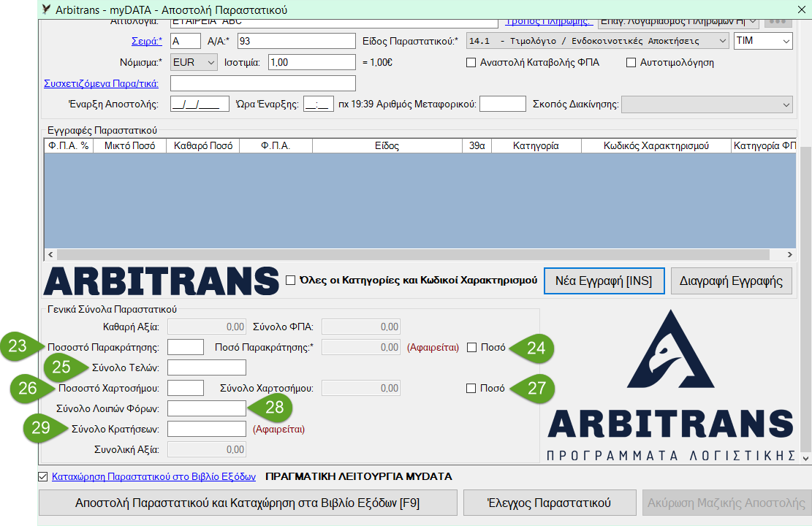This screenshot has height=526, width=812.
Task: Click the Σύνολο Τελών field
Action: pyautogui.click(x=207, y=367)
